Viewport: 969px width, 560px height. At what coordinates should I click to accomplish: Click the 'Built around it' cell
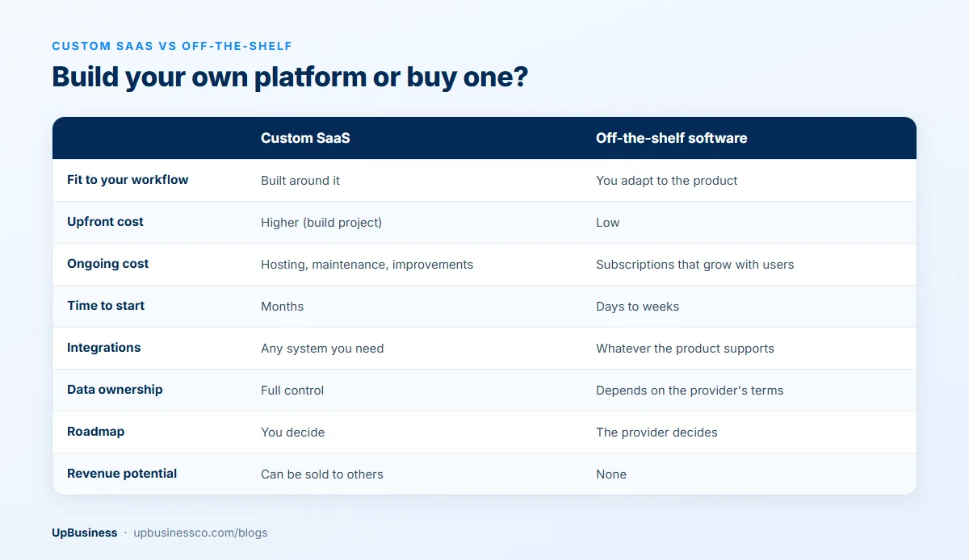click(x=300, y=181)
